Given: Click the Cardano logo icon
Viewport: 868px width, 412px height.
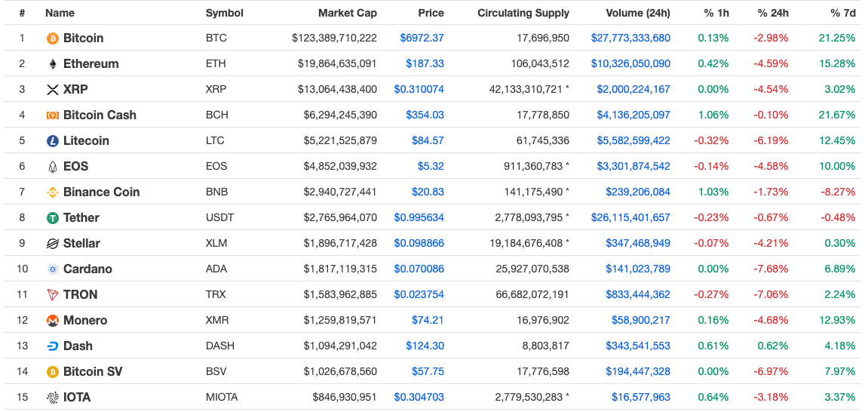Looking at the screenshot, I should click(53, 269).
